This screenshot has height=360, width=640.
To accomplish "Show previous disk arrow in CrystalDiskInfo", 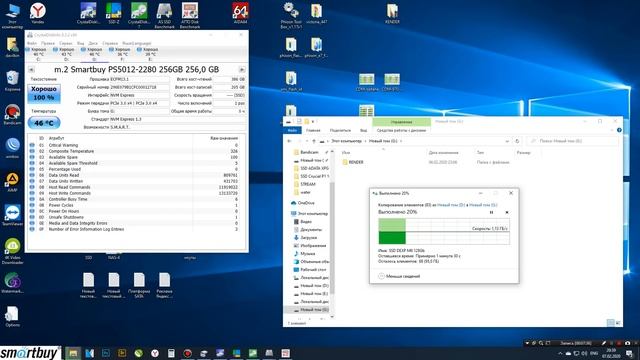I will (x=31, y=70).
